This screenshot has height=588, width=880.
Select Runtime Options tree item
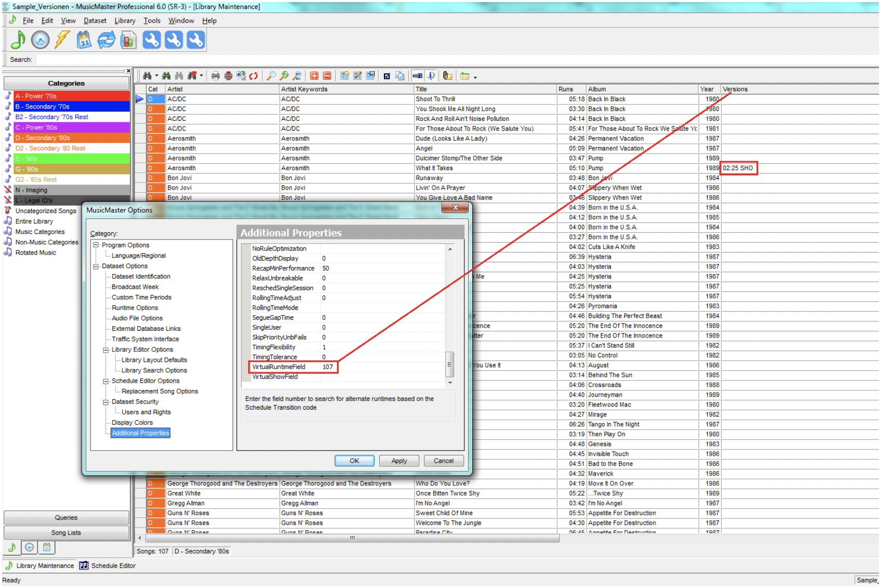click(x=135, y=308)
